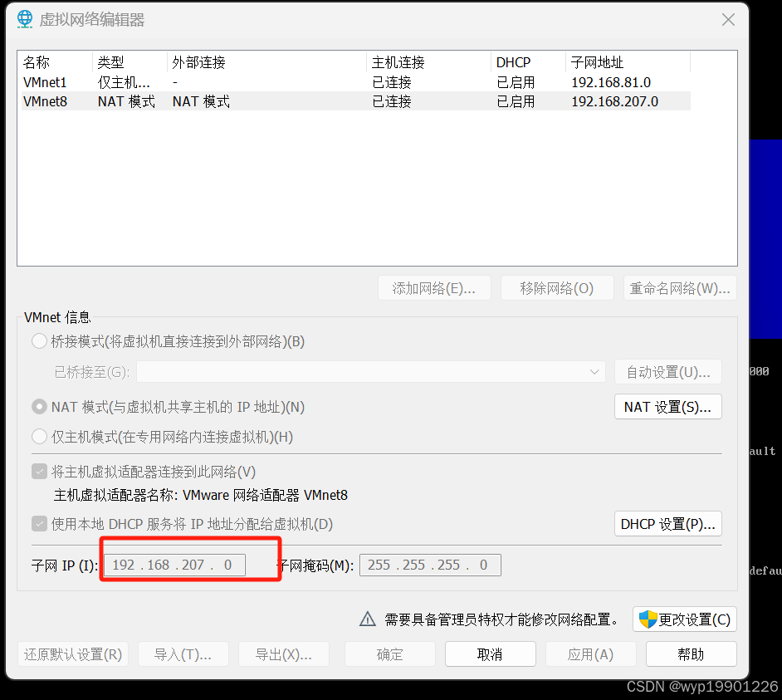Viewport: 782px width, 700px height.
Task: Click 还原默认设置(R) button
Action: tap(73, 654)
